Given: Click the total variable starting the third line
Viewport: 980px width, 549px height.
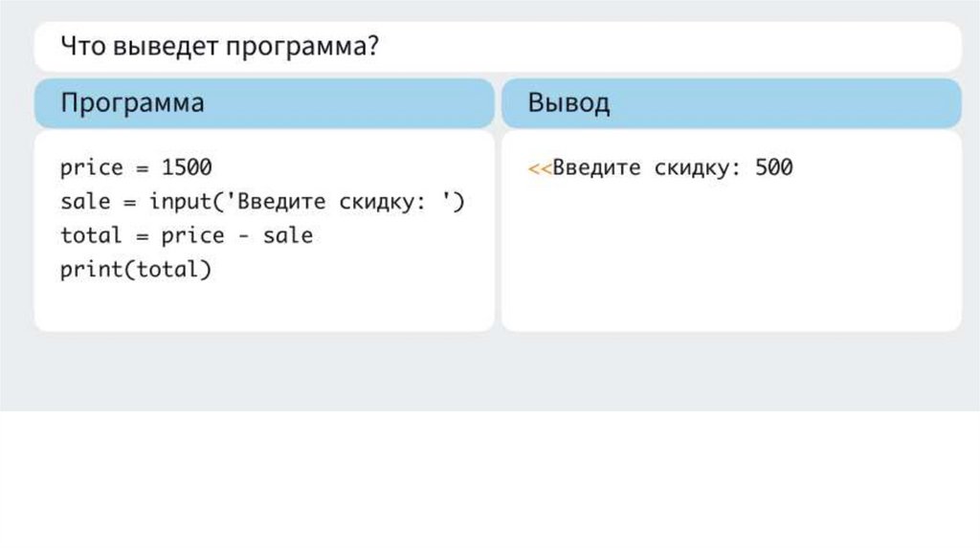Looking at the screenshot, I should pyautogui.click(x=91, y=235).
